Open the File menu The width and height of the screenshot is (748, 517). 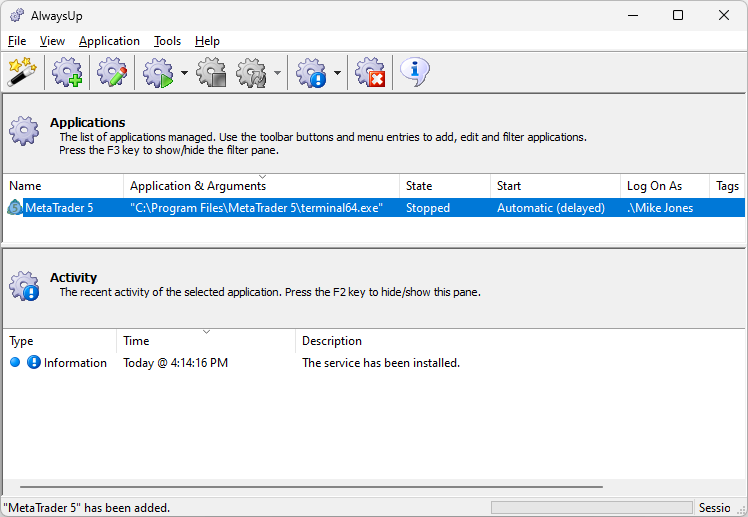17,41
